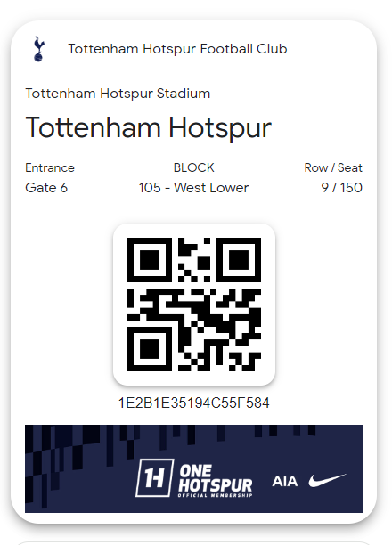Viewport: 392px width, 545px height.
Task: Click the Nike swoosh logo
Action: [327, 480]
